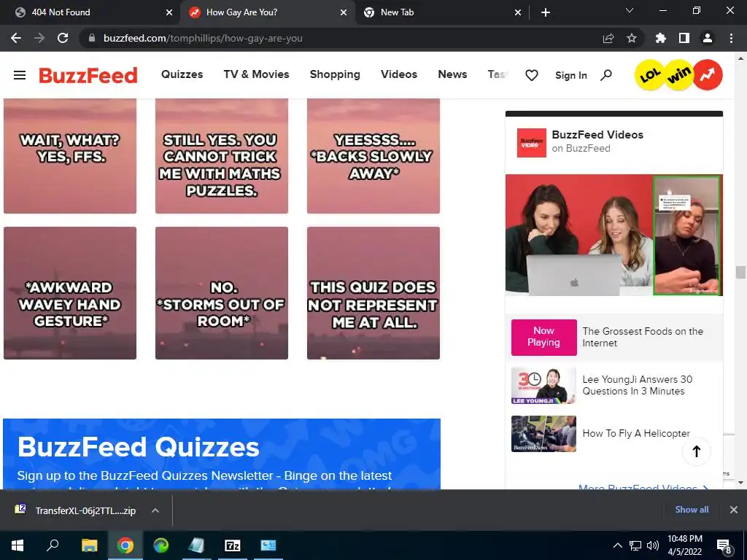
Task: Click the yellow LOL badge
Action: [x=650, y=75]
